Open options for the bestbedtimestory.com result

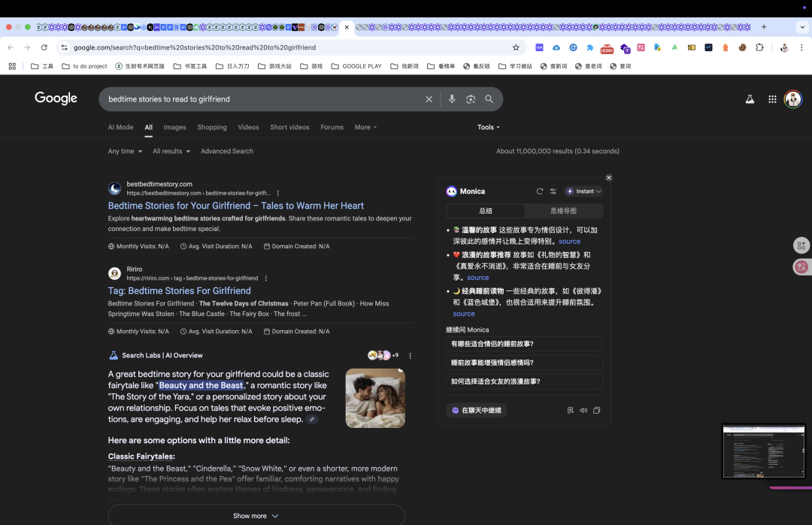[x=278, y=193]
